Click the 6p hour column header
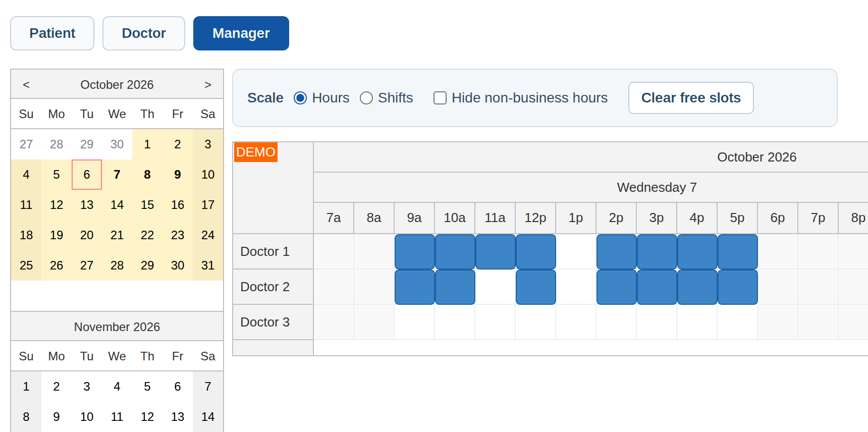The image size is (868, 432). pos(778,218)
